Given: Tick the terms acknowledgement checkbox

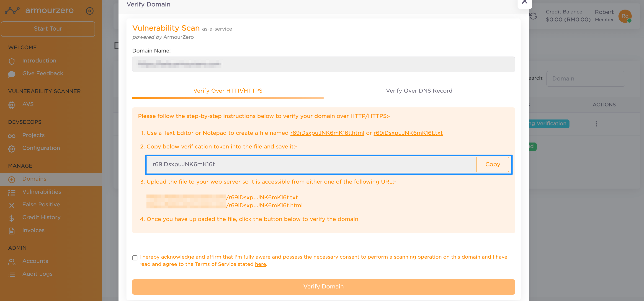Looking at the screenshot, I should click(x=135, y=257).
